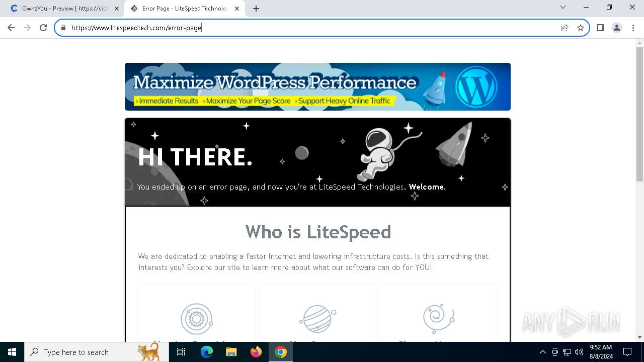Close the Error Page tab

pyautogui.click(x=237, y=9)
